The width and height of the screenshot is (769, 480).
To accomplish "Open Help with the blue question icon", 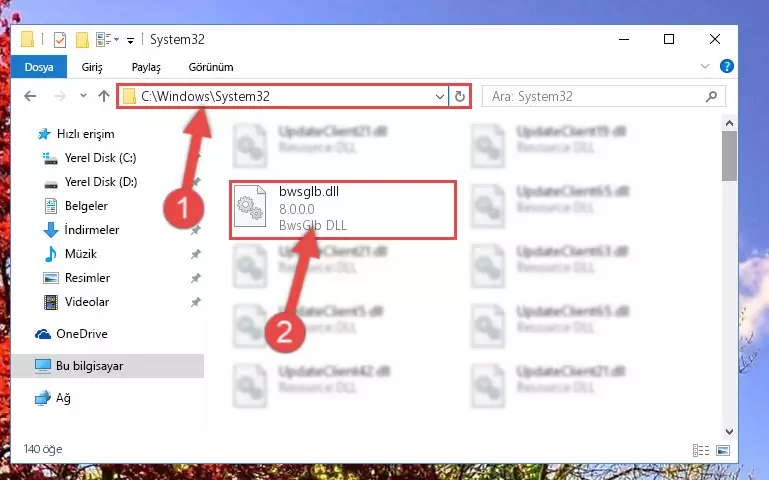I will click(x=726, y=66).
